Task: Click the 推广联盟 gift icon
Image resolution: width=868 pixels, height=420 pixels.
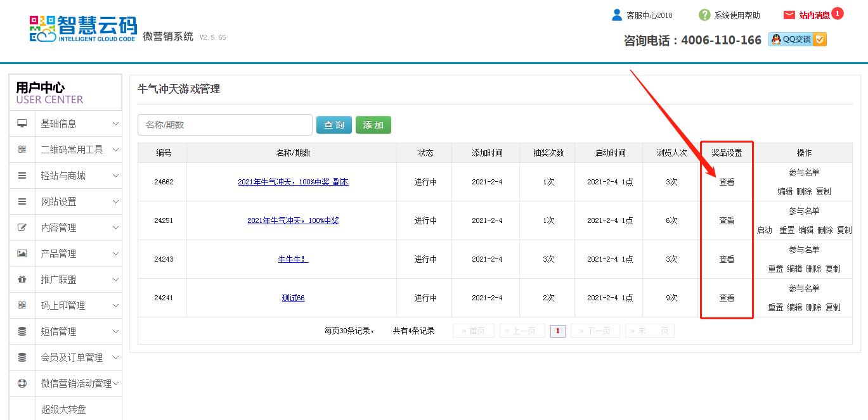Action: [22, 279]
